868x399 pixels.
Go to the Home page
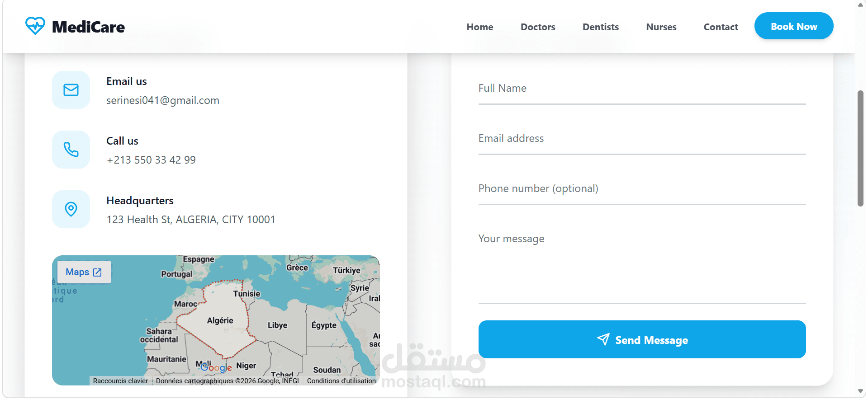pyautogui.click(x=480, y=27)
